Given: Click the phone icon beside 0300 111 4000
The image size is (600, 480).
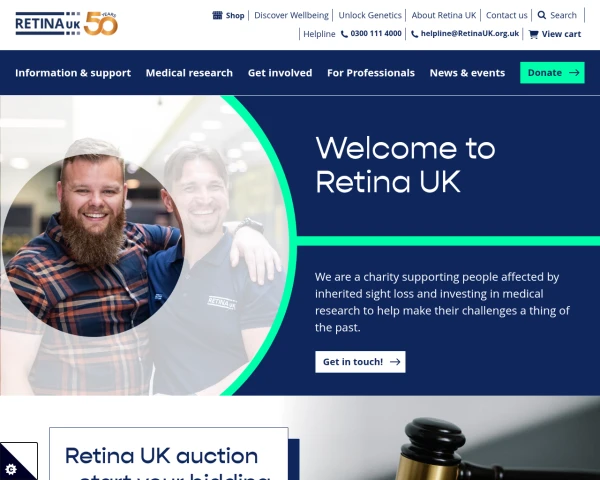Looking at the screenshot, I should coord(344,34).
